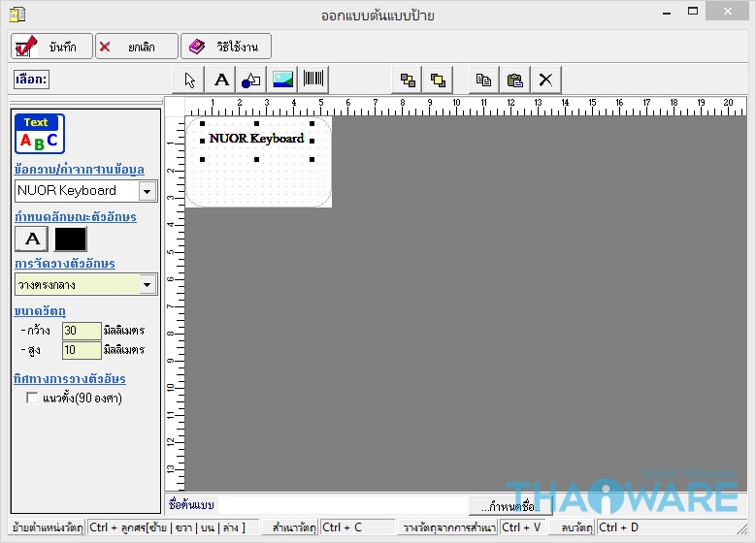Click the height field showing 10
This screenshot has width=756, height=543.
click(82, 350)
